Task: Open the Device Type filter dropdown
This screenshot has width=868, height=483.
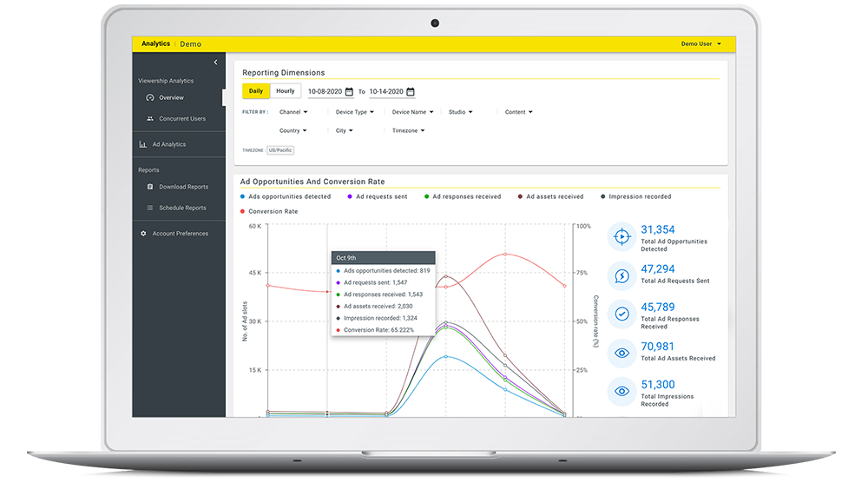Action: (354, 112)
